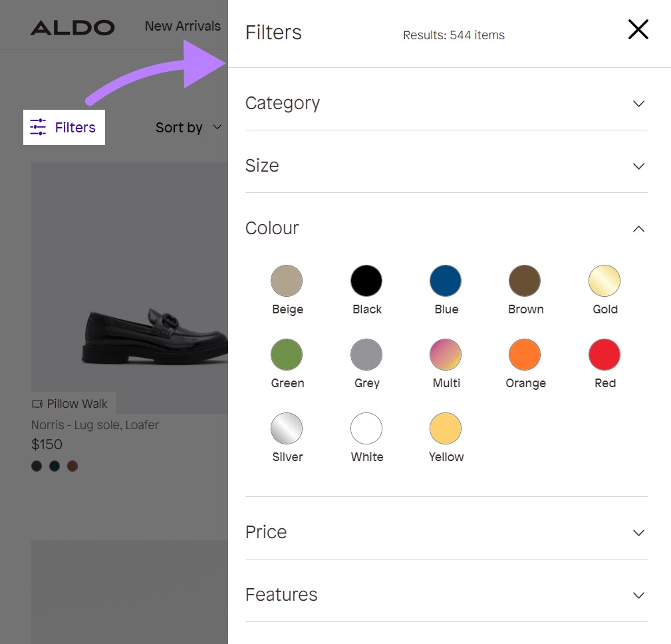Select the Multi colour swatch
The width and height of the screenshot is (671, 644).
pyautogui.click(x=446, y=354)
